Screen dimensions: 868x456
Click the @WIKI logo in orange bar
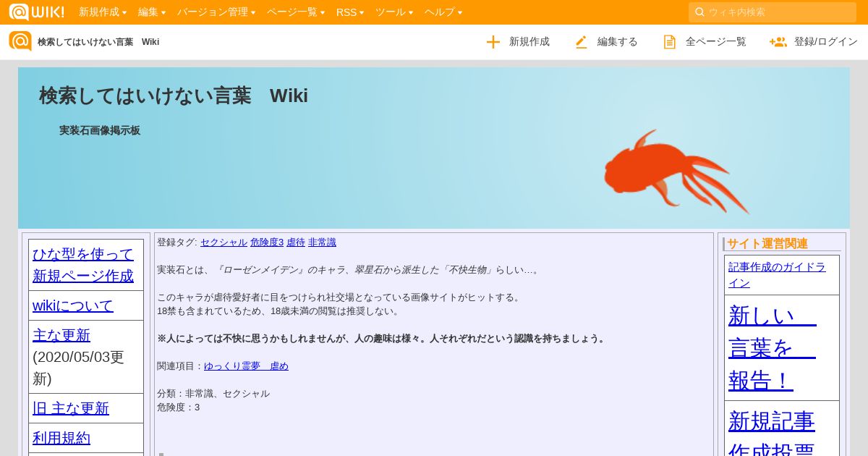click(37, 12)
